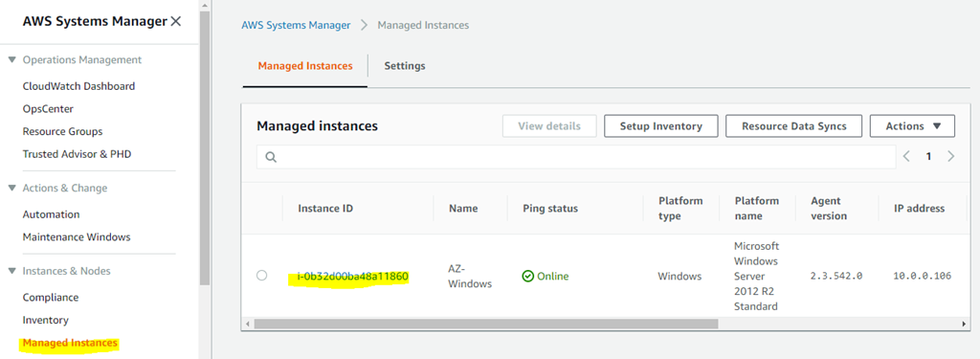Click the Managed Instances breadcrumb text
This screenshot has height=359, width=980.
423,25
